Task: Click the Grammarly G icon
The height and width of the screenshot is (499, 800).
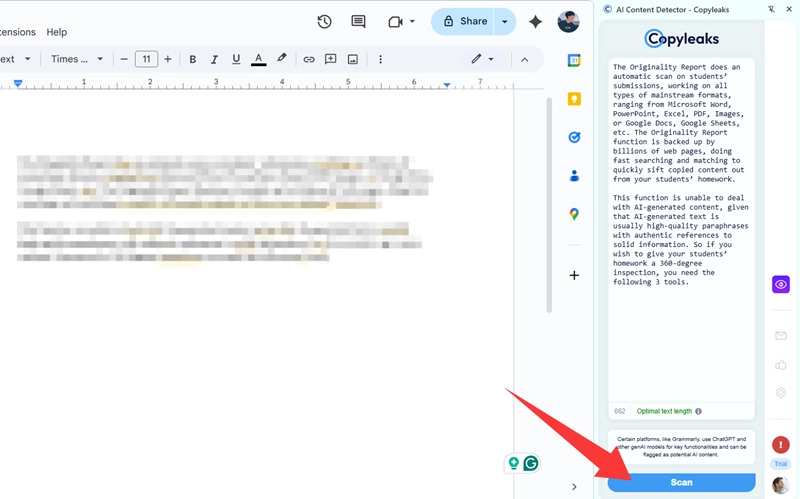Action: (x=531, y=463)
